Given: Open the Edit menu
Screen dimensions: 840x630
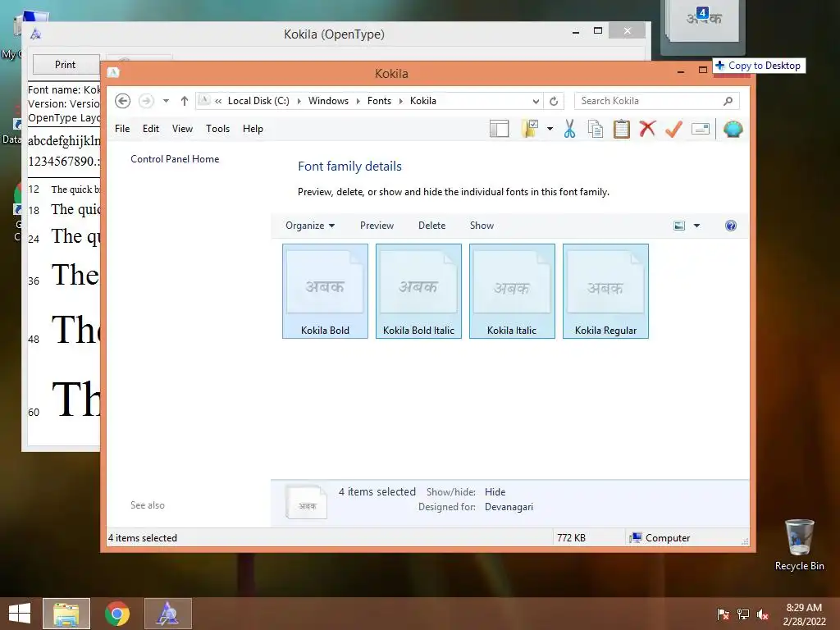Looking at the screenshot, I should point(151,129).
